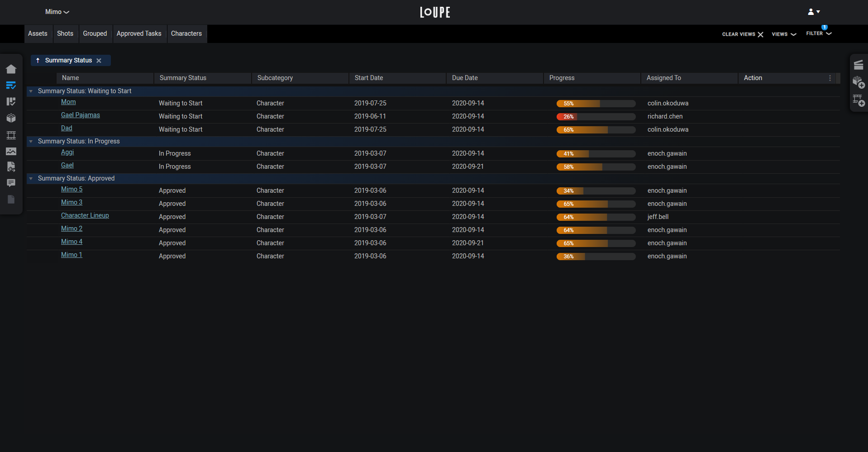Open the Dad asset link

point(67,128)
